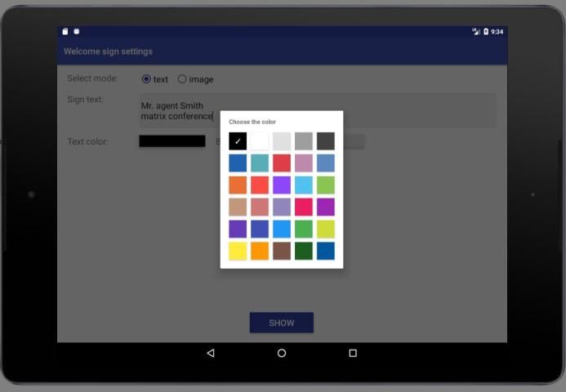Viewport: 566px width, 392px height.
Task: Choose the white color swatch
Action: 260,141
